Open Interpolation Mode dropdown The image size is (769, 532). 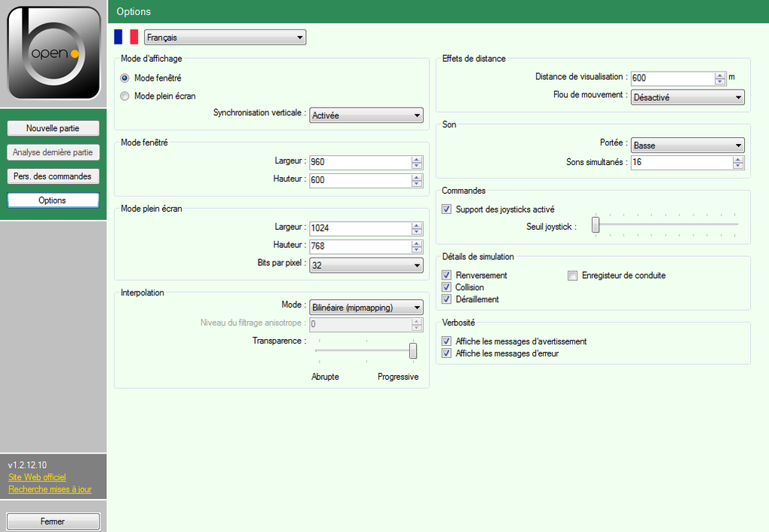point(366,307)
